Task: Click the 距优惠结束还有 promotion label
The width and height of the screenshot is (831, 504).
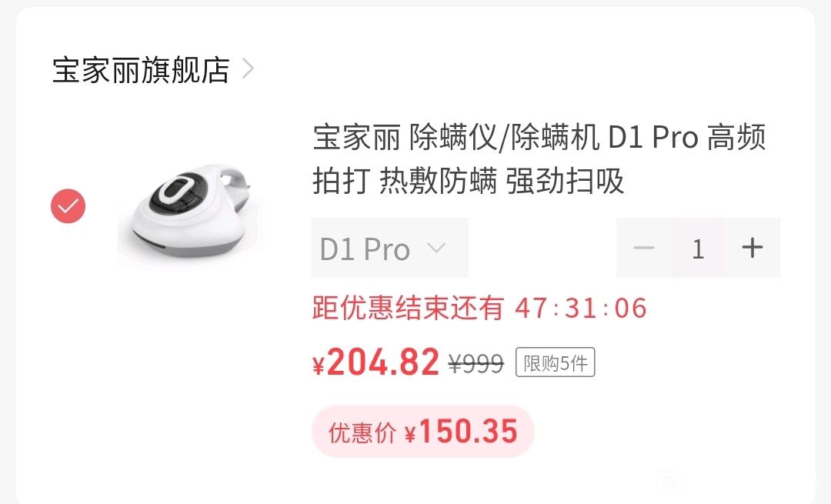Action: tap(408, 309)
